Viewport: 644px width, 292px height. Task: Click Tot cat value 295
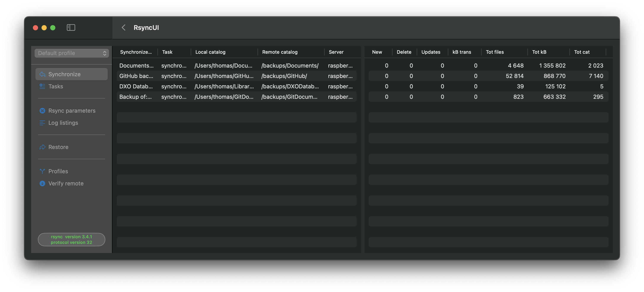598,97
